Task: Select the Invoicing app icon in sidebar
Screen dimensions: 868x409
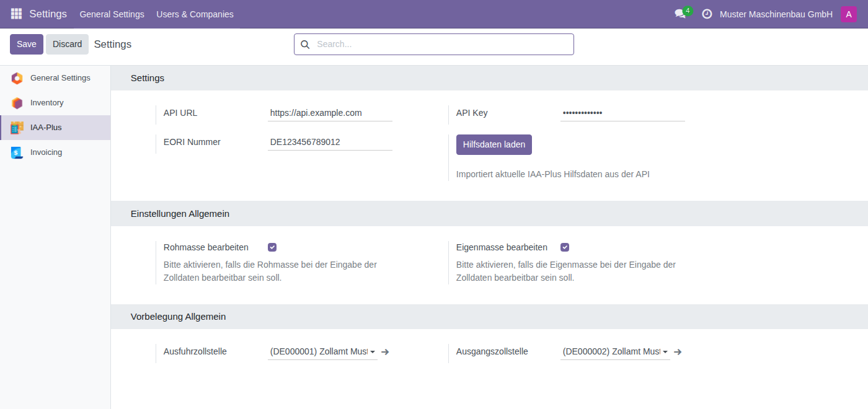Action: pyautogui.click(x=17, y=152)
